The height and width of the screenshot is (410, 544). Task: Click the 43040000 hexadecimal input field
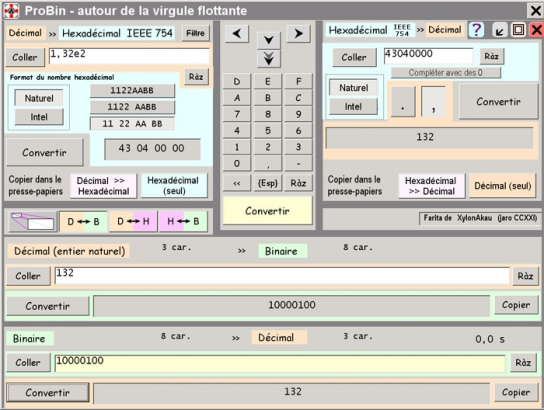428,56
